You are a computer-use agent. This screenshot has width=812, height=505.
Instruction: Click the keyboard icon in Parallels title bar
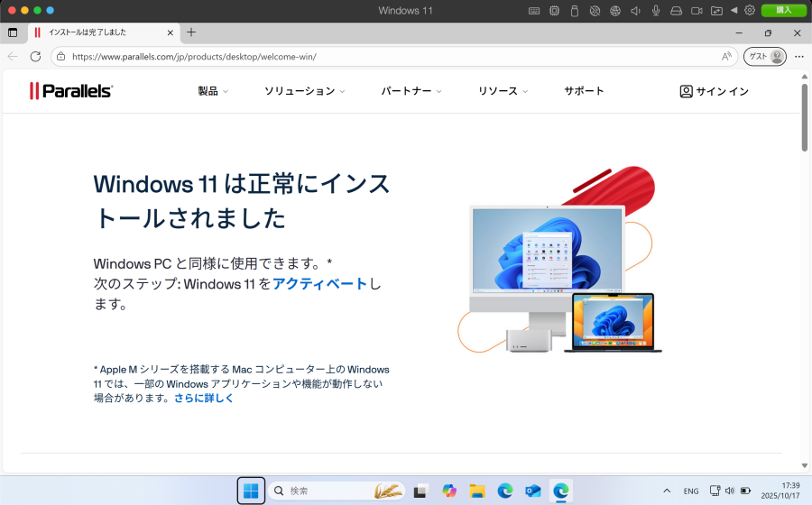tap(534, 10)
